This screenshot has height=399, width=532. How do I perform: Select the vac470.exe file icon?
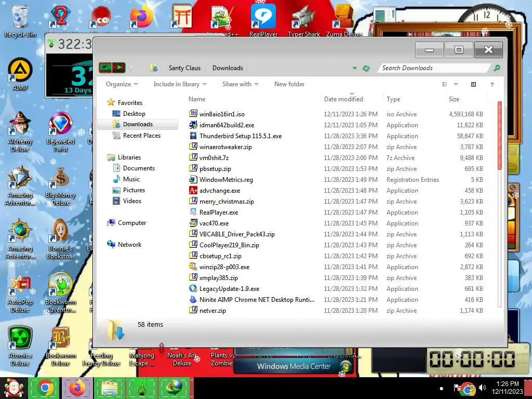193,223
